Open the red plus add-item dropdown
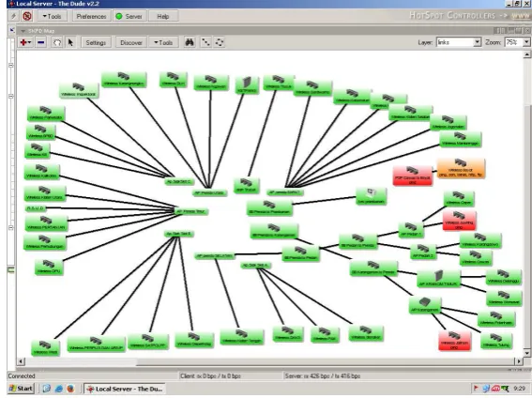 25,42
